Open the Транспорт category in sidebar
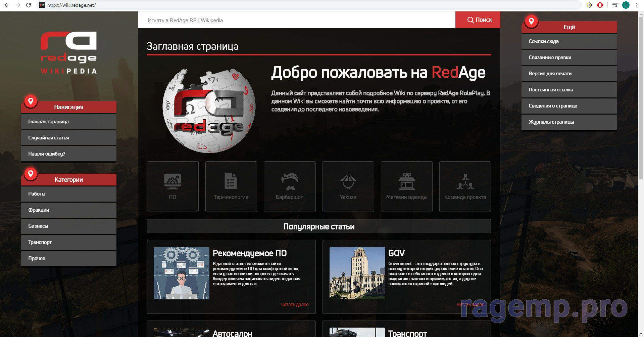 68,242
